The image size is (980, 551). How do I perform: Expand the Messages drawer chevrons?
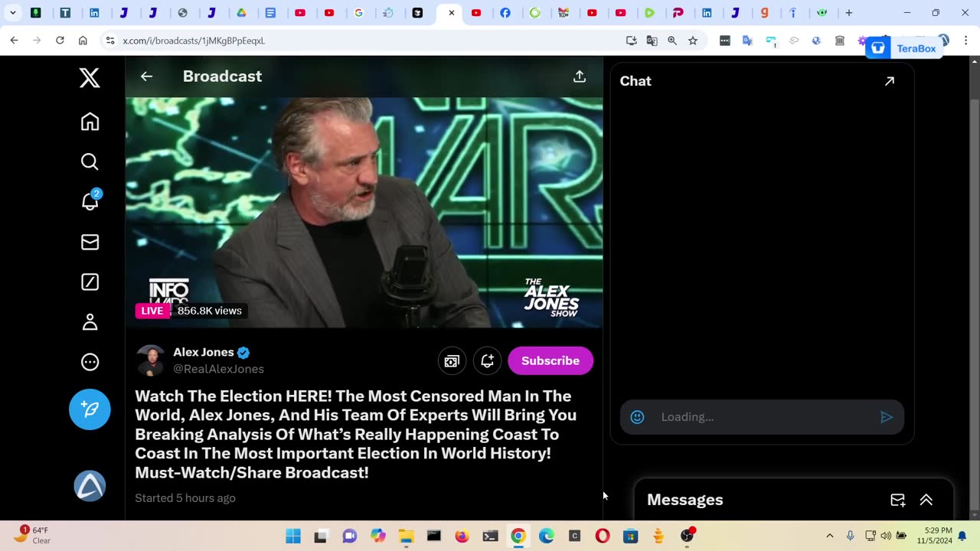[926, 500]
